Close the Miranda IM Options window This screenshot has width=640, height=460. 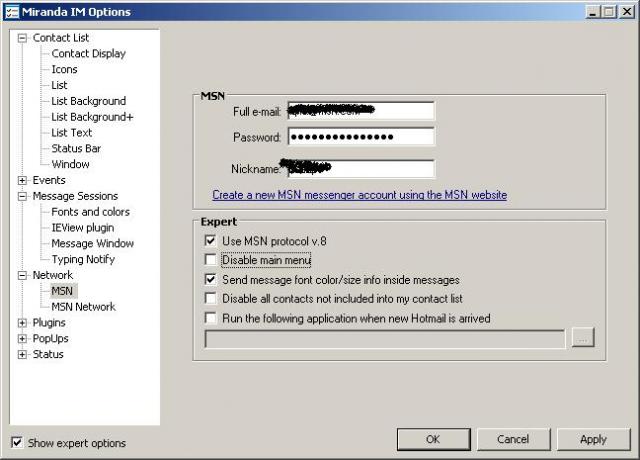click(x=627, y=12)
